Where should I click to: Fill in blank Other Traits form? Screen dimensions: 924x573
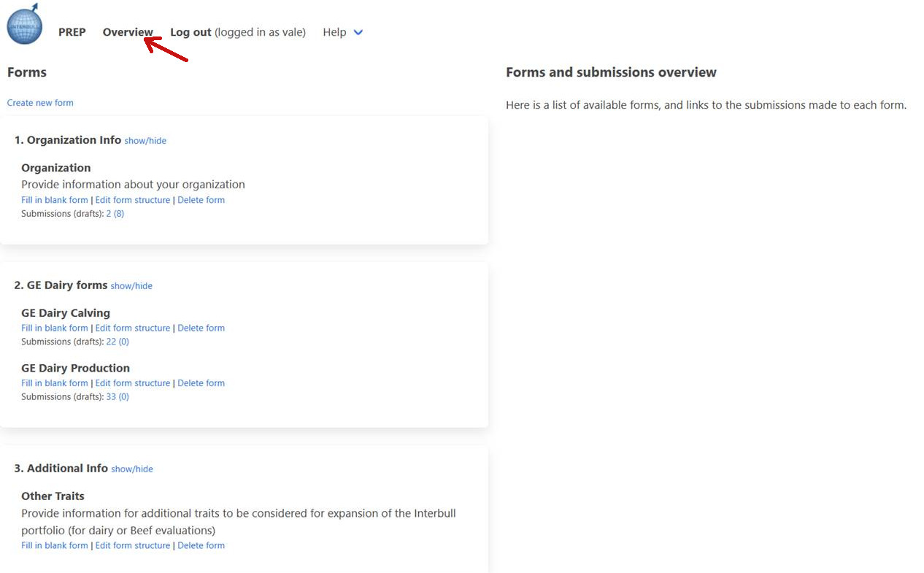point(55,545)
